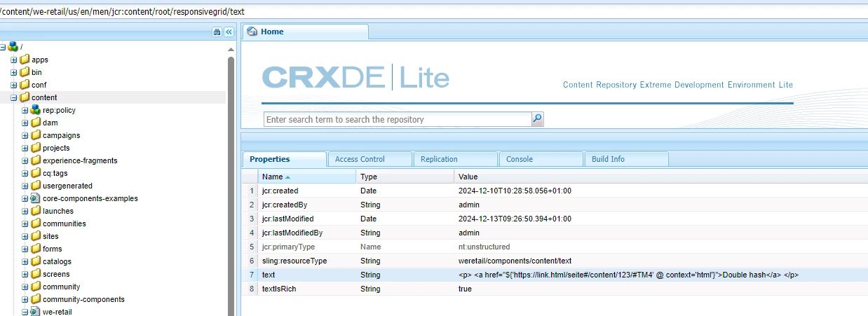Screen dimensions: 868x316
Task: Click the communities folder icon
Action: click(x=36, y=224)
